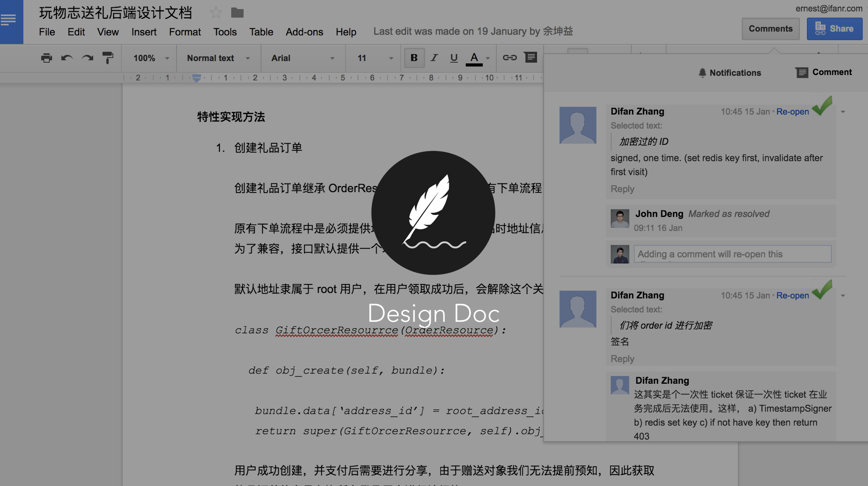Open the zoom level dropdown
The height and width of the screenshot is (486, 868).
pyautogui.click(x=151, y=58)
